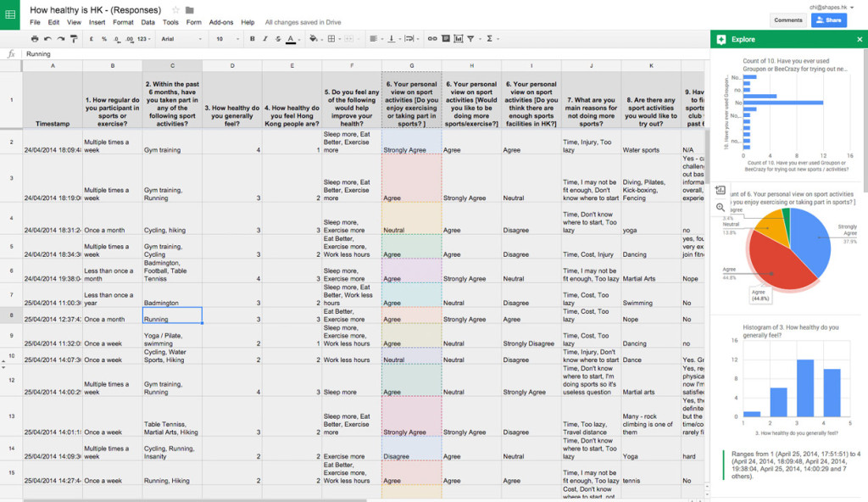This screenshot has width=868, height=502.
Task: Toggle italic formatting
Action: [265, 39]
